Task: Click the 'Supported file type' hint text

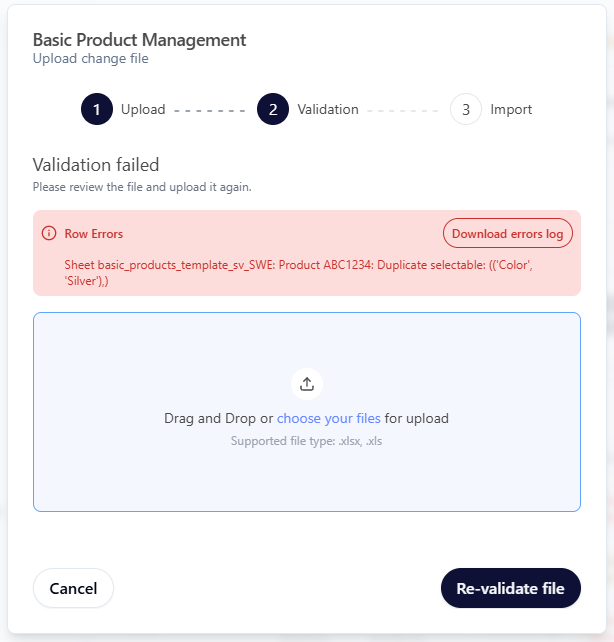Action: pyautogui.click(x=306, y=440)
